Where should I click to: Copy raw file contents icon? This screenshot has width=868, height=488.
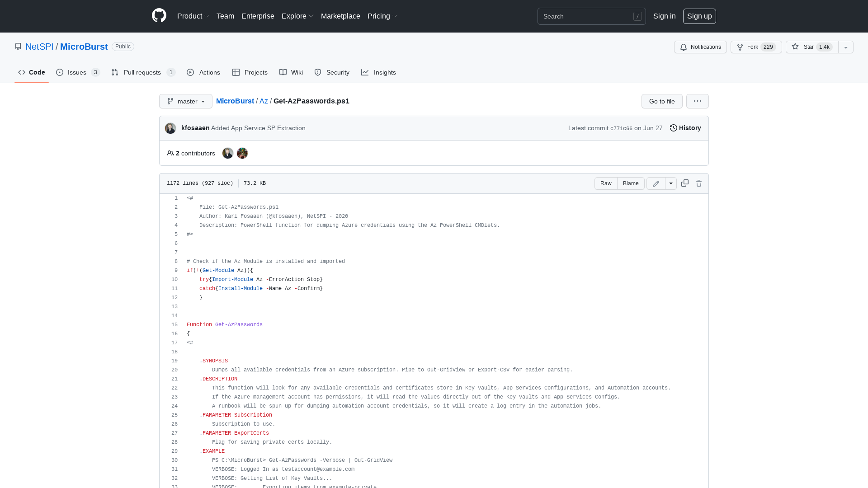685,183
